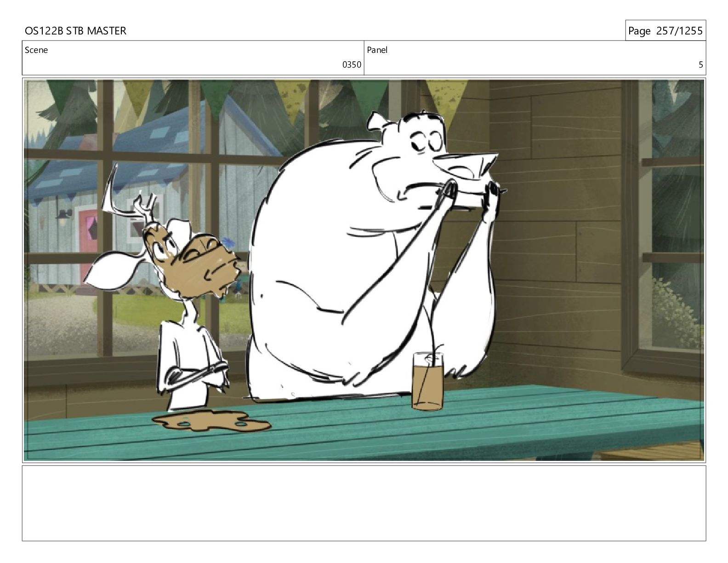
Task: Select the scene number 0350
Action: click(x=352, y=65)
